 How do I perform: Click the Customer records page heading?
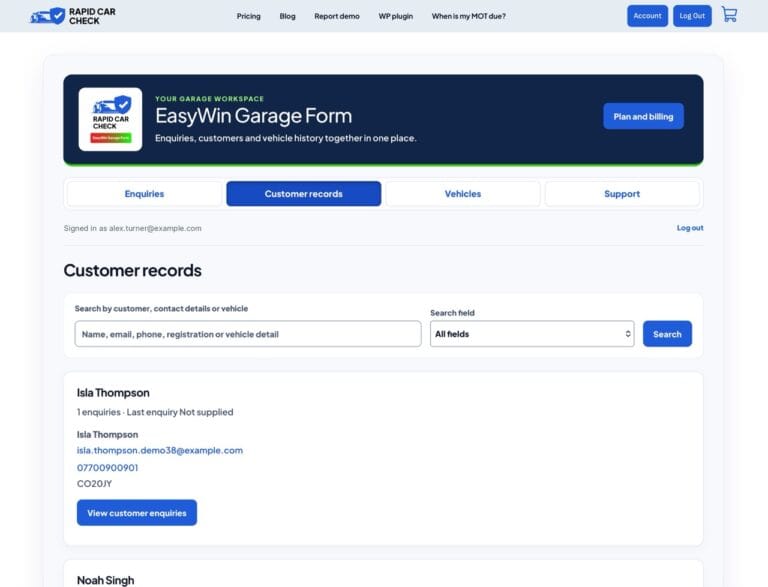coord(132,270)
